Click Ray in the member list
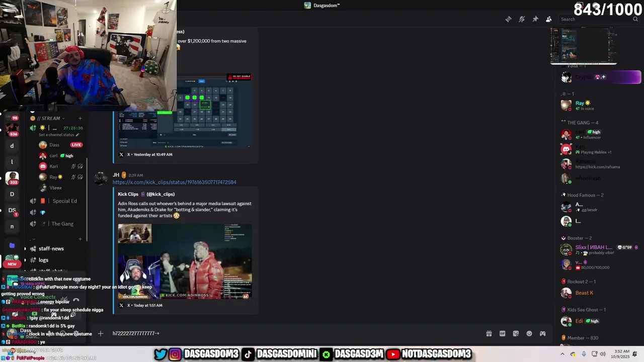 [x=601, y=106]
